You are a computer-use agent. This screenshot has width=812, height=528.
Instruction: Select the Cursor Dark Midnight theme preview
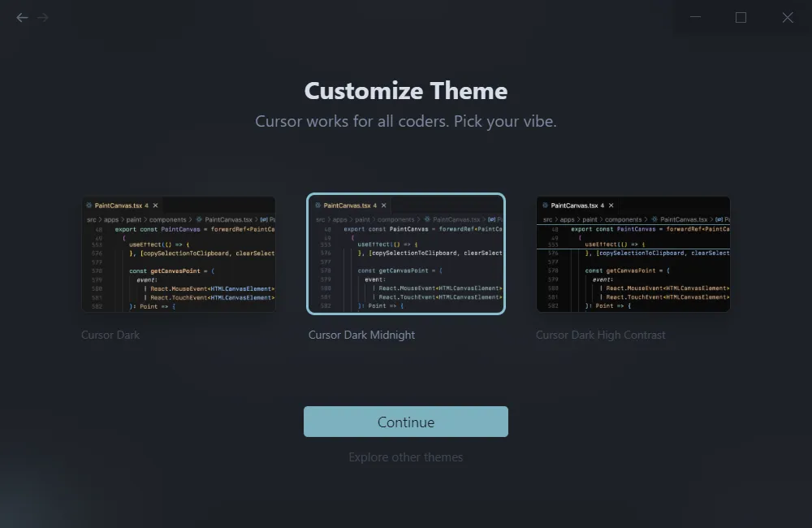point(406,254)
